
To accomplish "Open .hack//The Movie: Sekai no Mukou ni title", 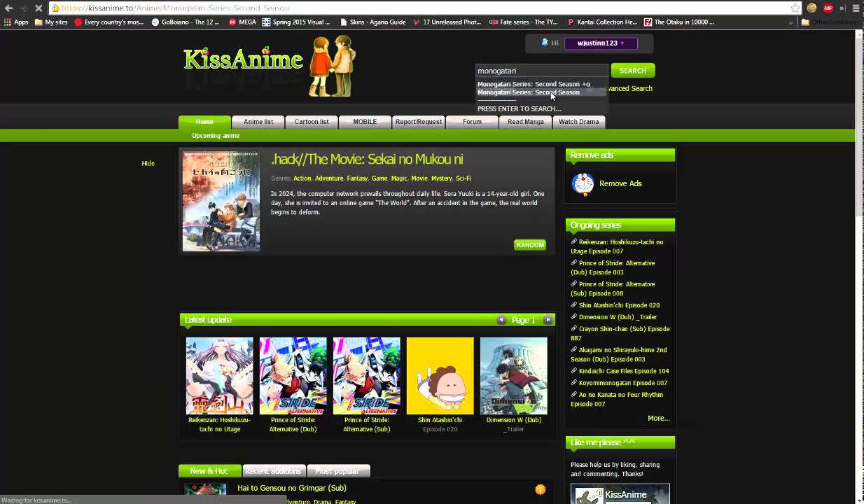I will click(367, 160).
